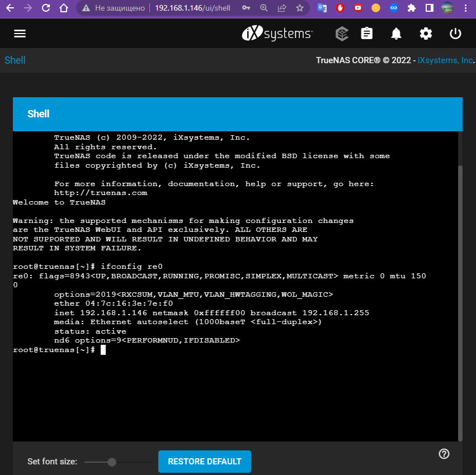Click the zoom magnifier icon in address bar

click(x=264, y=8)
